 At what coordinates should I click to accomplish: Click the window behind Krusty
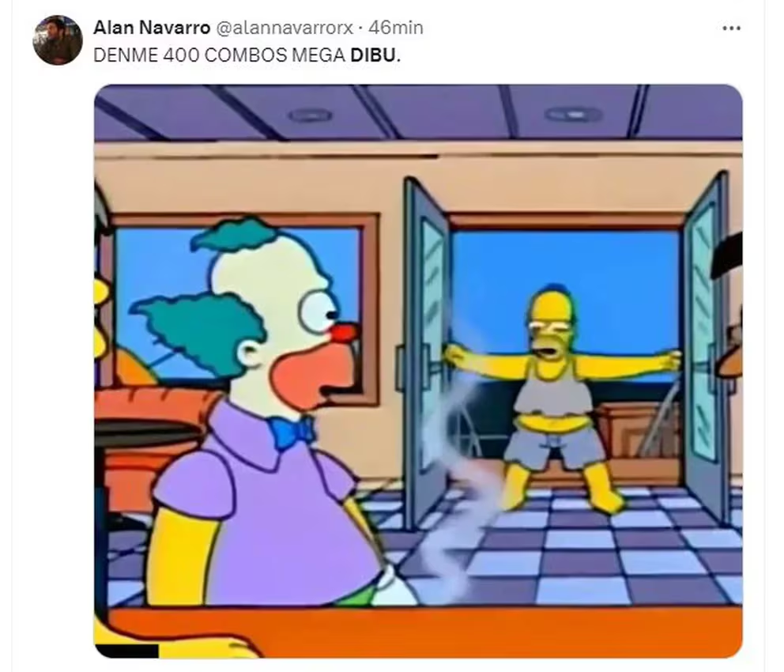240,300
